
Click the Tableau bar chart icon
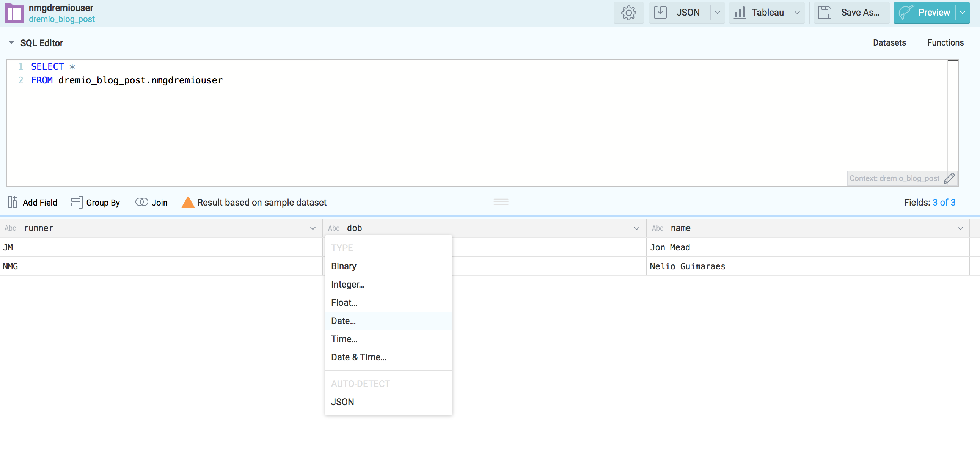pyautogui.click(x=740, y=13)
